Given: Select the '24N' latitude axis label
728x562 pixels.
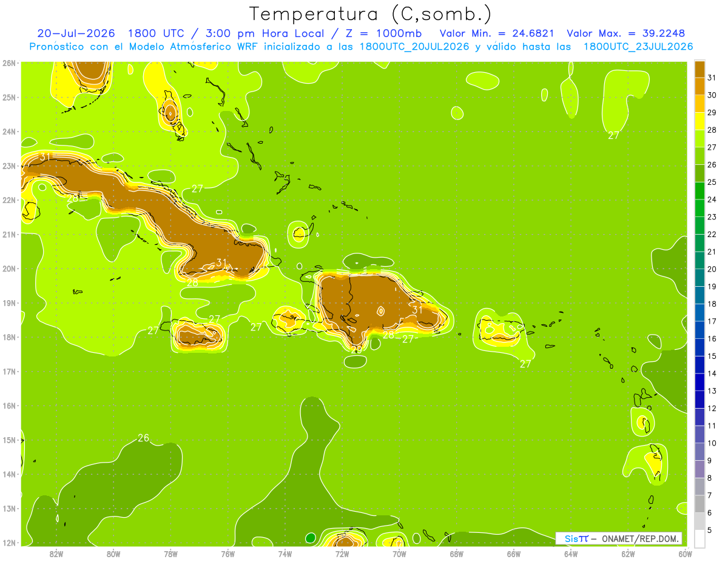Looking at the screenshot, I should (x=9, y=132).
